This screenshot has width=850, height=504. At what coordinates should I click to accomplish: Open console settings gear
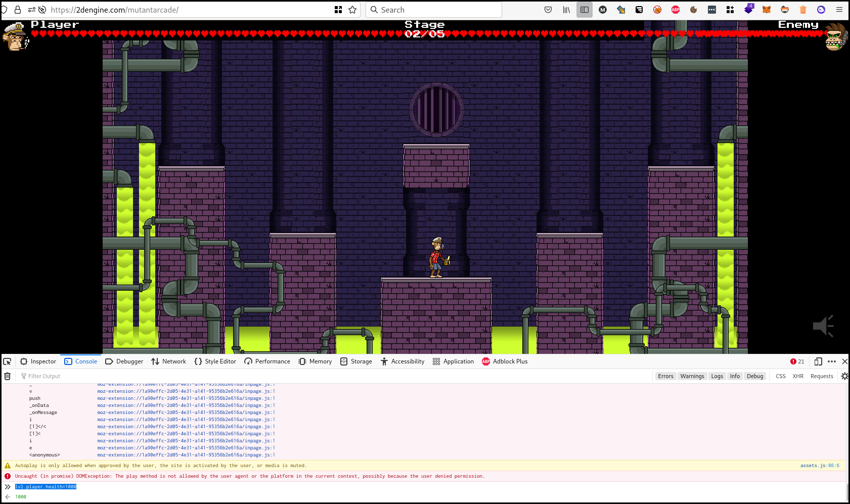pos(844,376)
